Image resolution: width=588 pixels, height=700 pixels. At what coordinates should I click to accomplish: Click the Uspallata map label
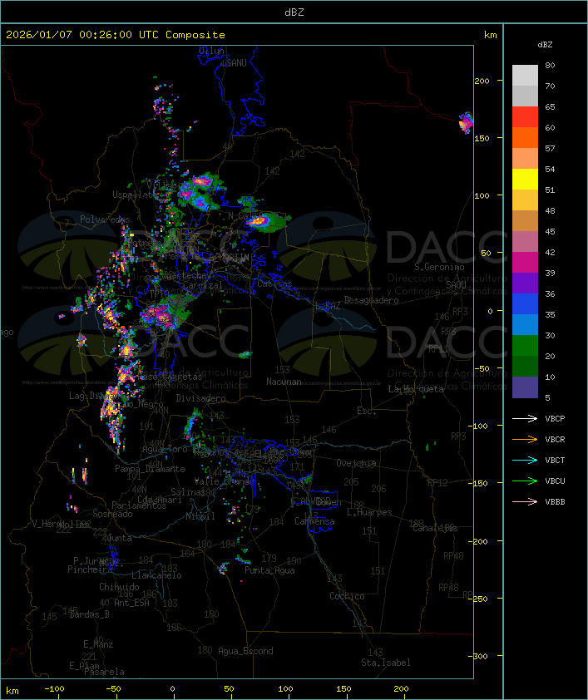pyautogui.click(x=135, y=195)
